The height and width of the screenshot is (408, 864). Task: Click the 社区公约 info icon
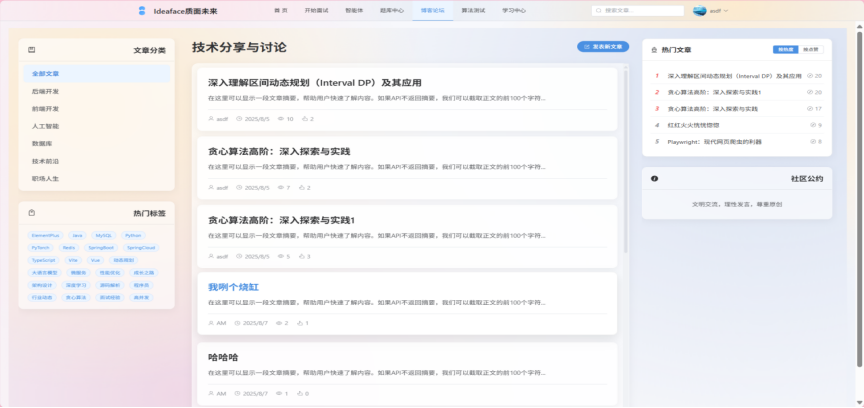(x=654, y=179)
